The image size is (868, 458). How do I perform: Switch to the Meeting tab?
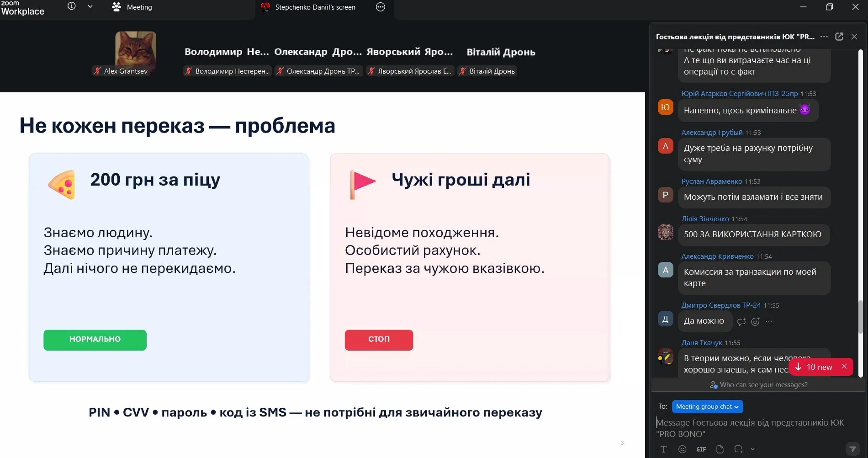coord(132,7)
